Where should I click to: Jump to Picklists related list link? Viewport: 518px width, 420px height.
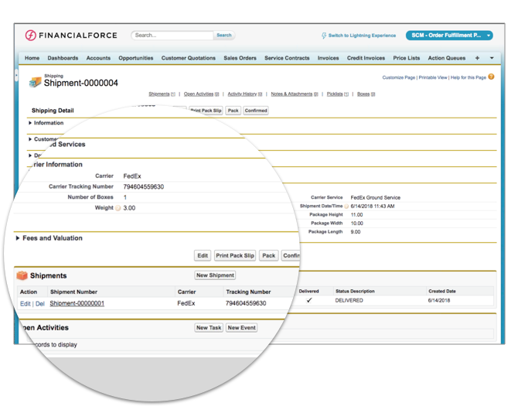(338, 94)
